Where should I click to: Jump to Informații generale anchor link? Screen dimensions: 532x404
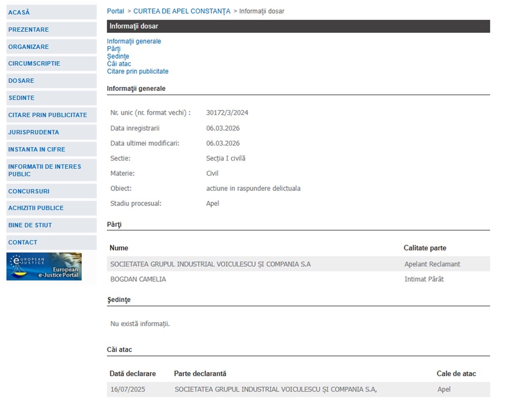pos(134,41)
